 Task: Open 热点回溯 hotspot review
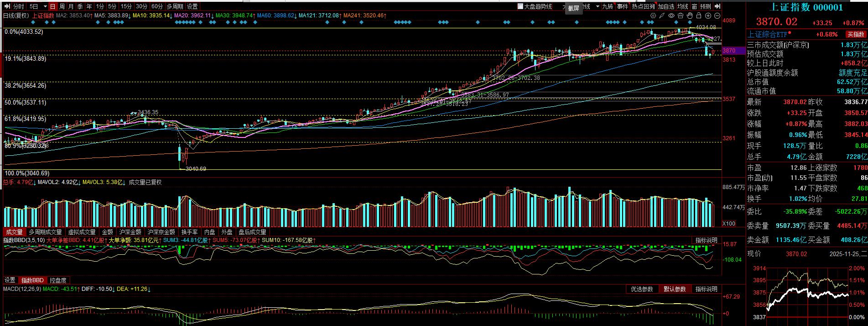(643, 6)
